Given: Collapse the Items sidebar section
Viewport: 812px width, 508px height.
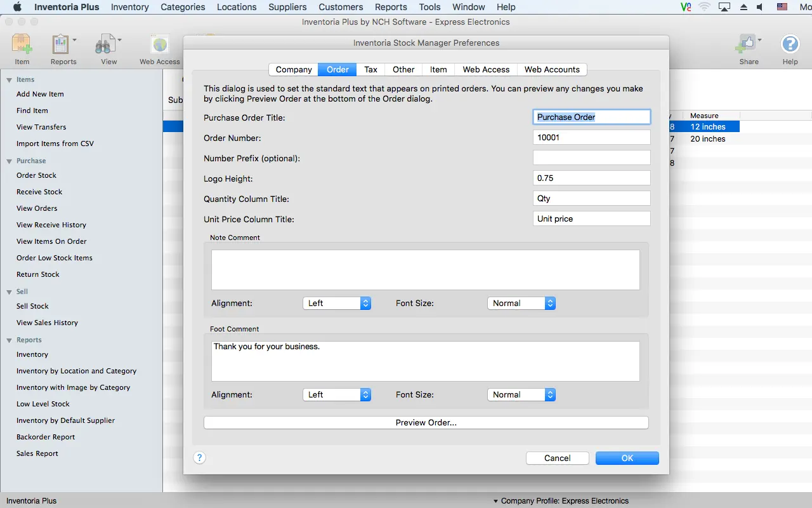Looking at the screenshot, I should [10, 80].
